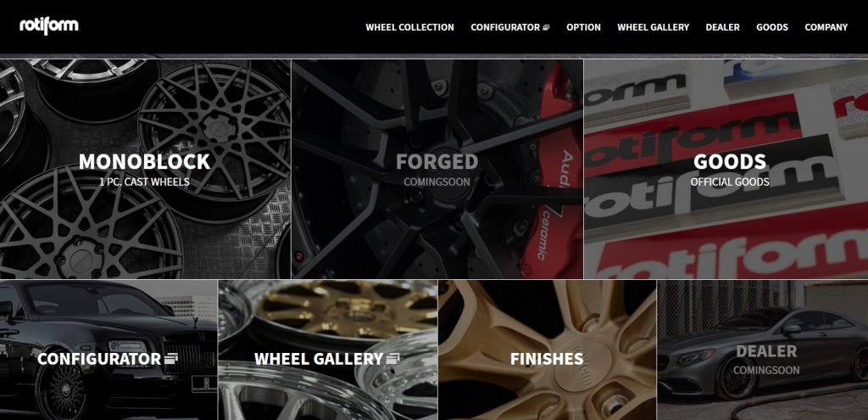Open the OPTION menu item
Viewport: 868px width, 420px height.
tap(583, 27)
